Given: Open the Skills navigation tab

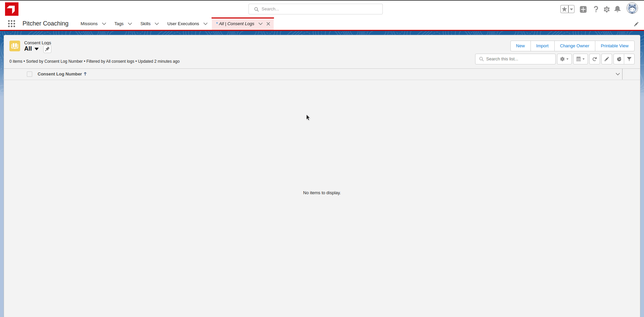Looking at the screenshot, I should coord(145,24).
